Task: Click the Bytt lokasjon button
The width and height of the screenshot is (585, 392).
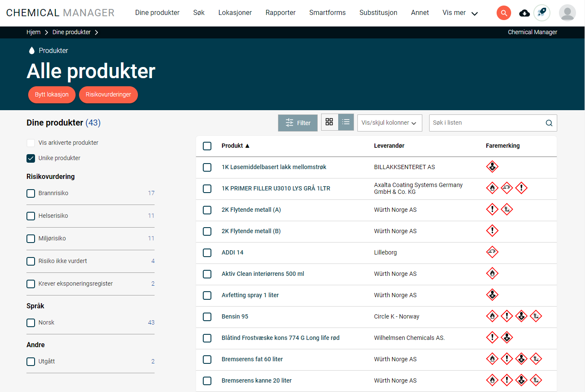Action: click(52, 95)
